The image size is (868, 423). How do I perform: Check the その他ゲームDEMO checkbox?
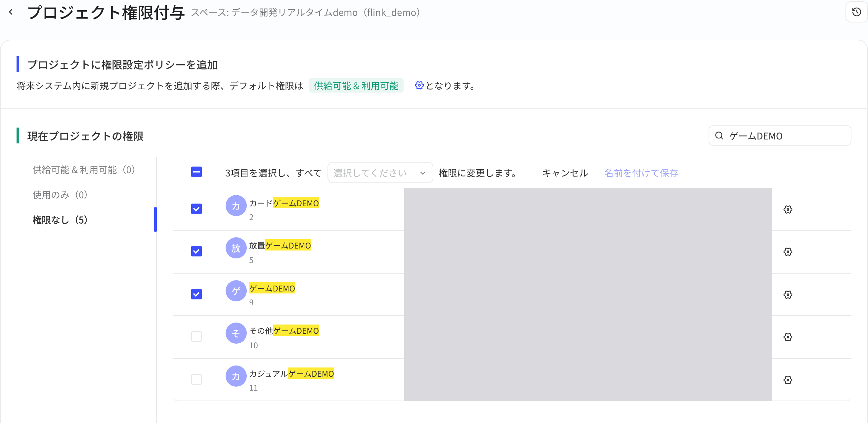(x=196, y=336)
